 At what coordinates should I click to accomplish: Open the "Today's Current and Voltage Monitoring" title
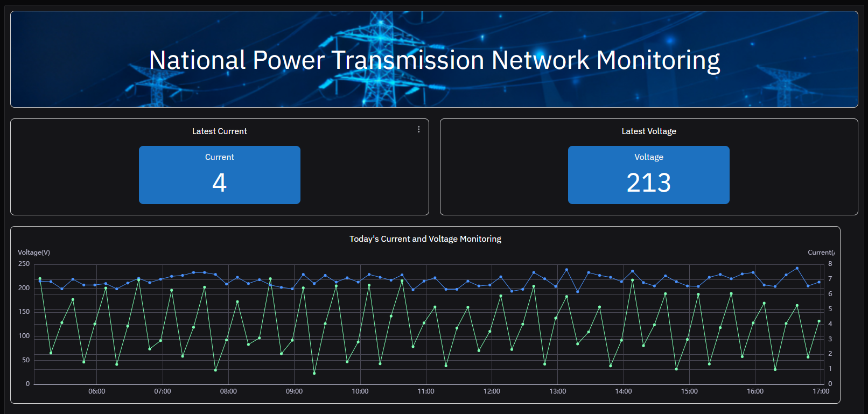[425, 239]
